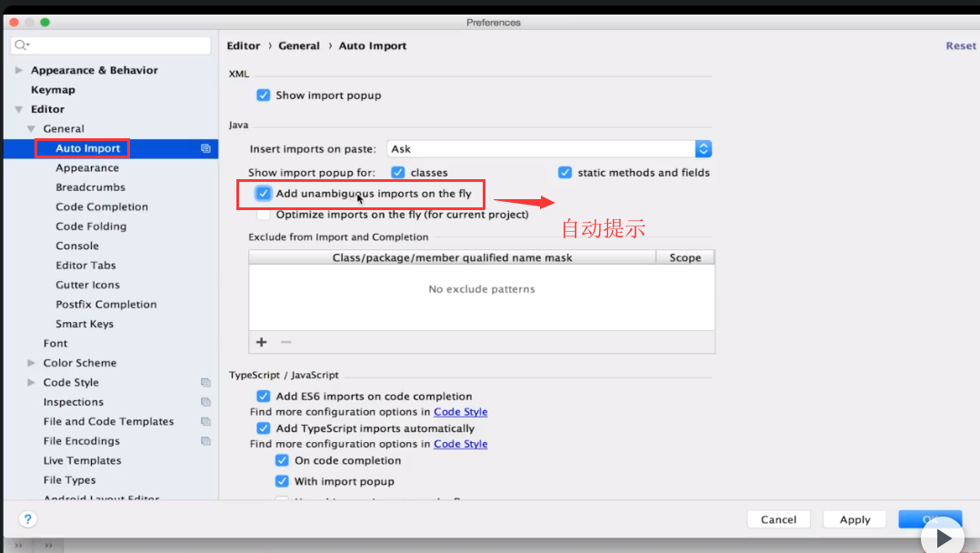Open Live Templates settings
Screen dimensions: 980x553
pyautogui.click(x=82, y=460)
